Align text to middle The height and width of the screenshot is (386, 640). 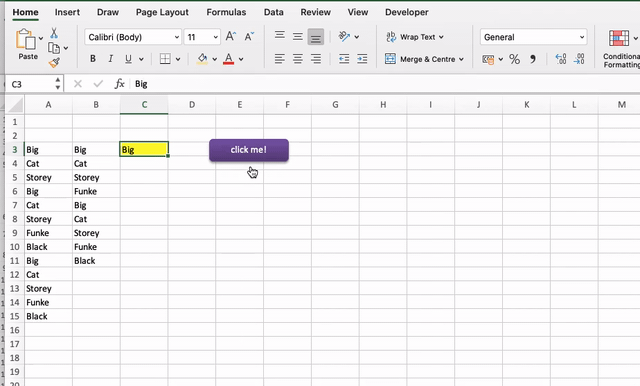(298, 36)
